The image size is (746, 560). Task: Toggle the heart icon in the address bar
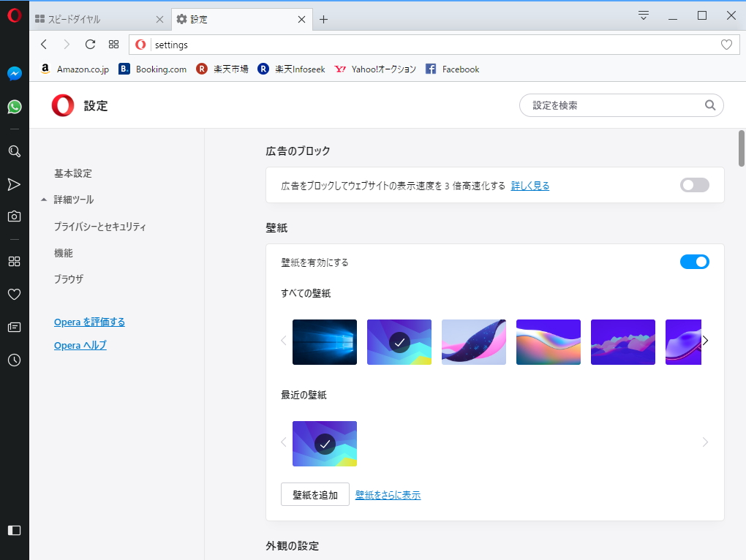[x=726, y=44]
